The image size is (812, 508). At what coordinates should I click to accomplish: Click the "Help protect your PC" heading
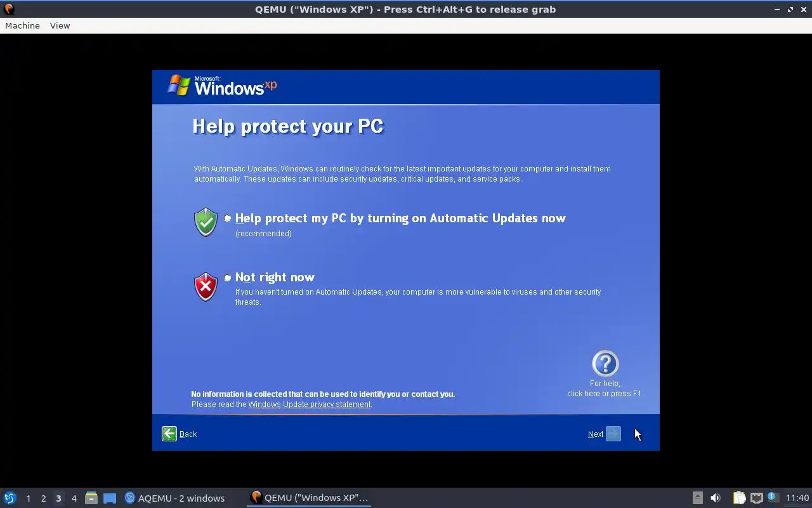288,126
